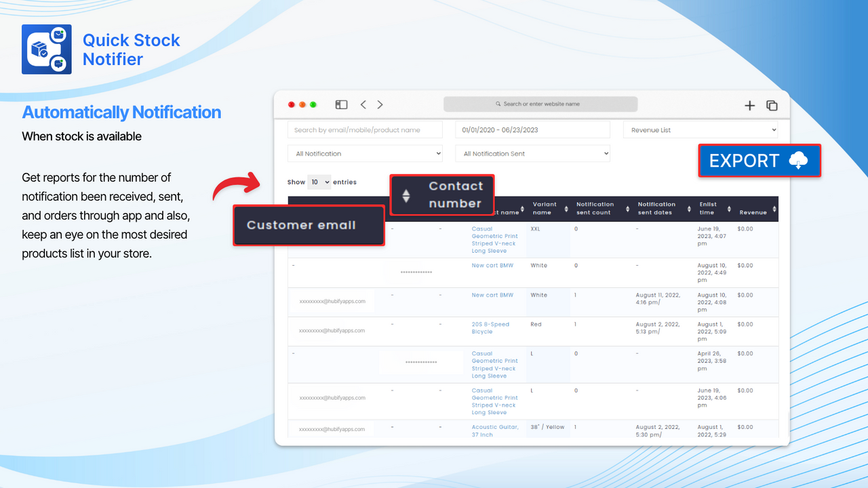Click the green traffic light button
Viewport: 868px width, 488px height.
(x=313, y=104)
